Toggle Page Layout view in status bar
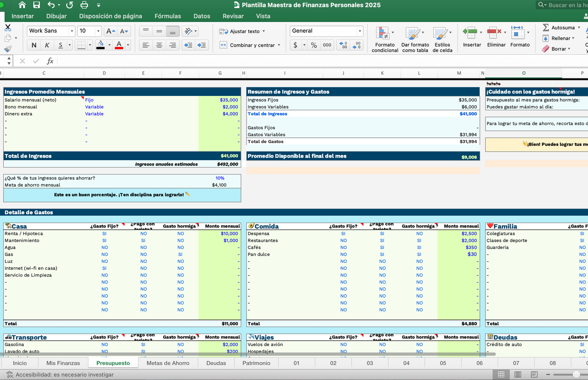 click(x=518, y=374)
